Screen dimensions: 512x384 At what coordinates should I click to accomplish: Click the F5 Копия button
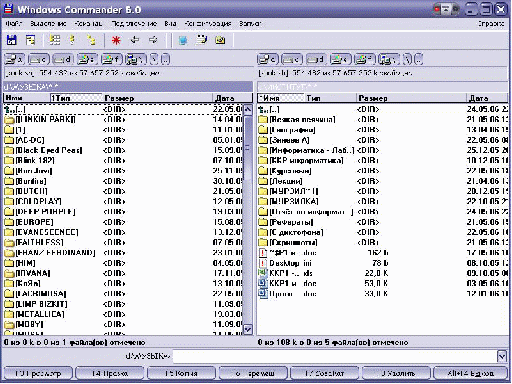tap(181, 373)
